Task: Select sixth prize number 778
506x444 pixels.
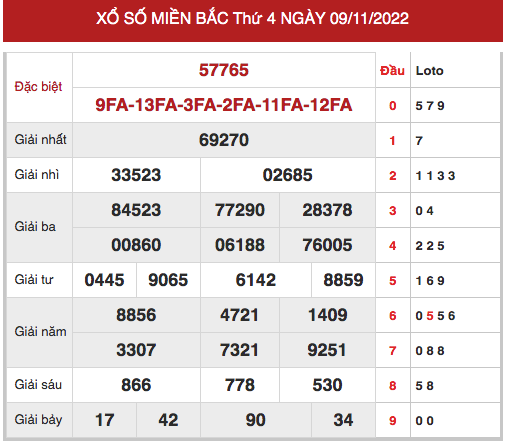Action: click(240, 385)
